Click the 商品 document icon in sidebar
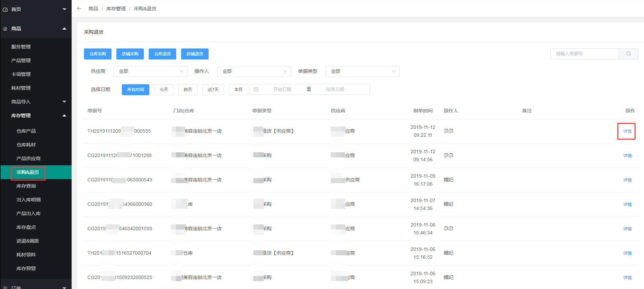Viewport: 644px width, 289px height. pos(5,29)
